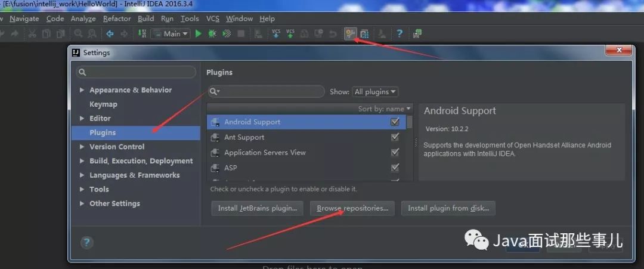
Task: Click the Run with Coverage icon
Action: pos(227,33)
